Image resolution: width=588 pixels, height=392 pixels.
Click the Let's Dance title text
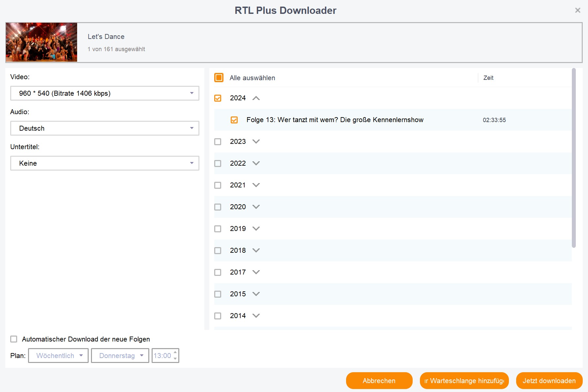[x=106, y=37]
